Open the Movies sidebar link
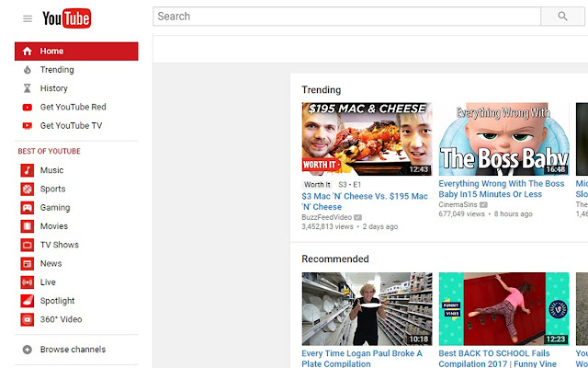588x368 pixels. 54,226
